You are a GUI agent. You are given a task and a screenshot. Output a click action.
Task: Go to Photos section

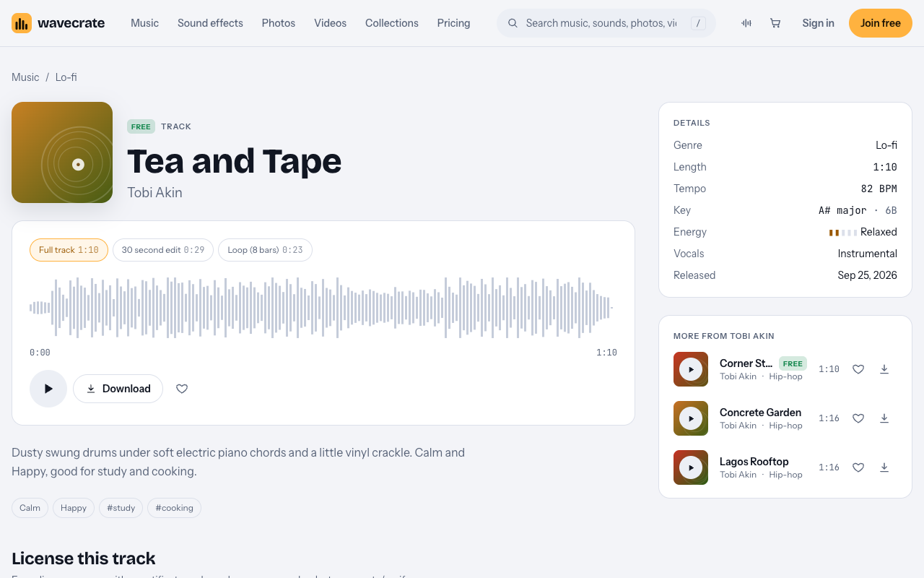[x=279, y=23]
